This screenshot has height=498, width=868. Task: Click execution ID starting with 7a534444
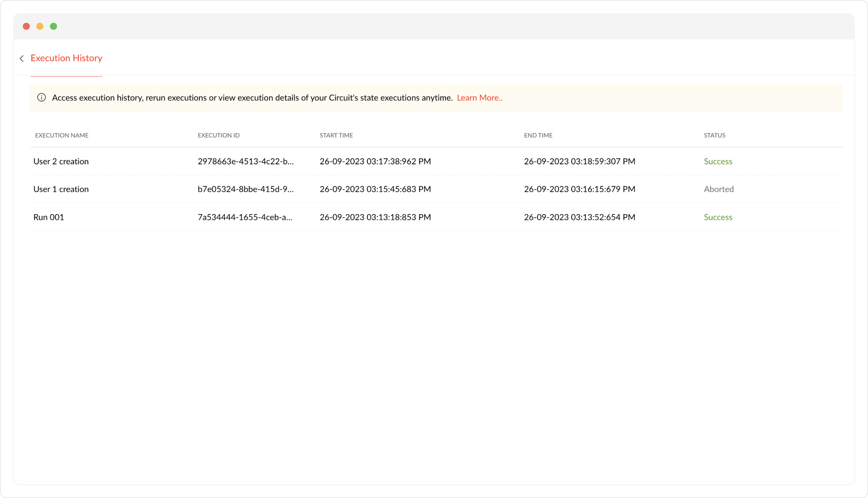tap(245, 217)
